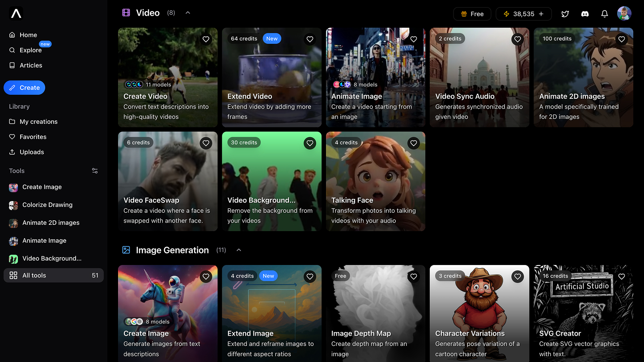Screen dimensions: 644x362
Task: Click the '11 models' label on Create Video
Action: (x=158, y=84)
